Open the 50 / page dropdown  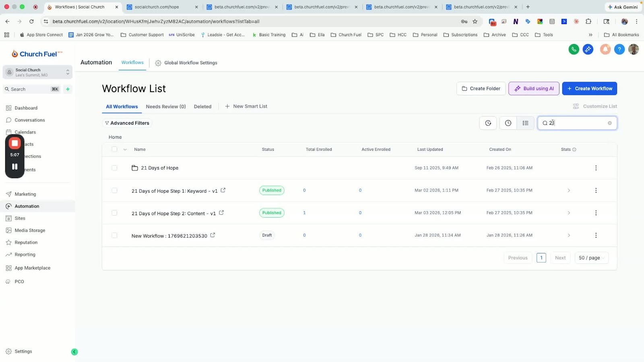tap(592, 258)
